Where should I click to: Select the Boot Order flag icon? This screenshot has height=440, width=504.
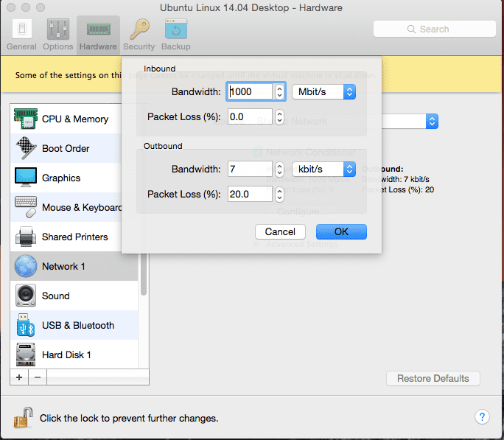(x=26, y=148)
